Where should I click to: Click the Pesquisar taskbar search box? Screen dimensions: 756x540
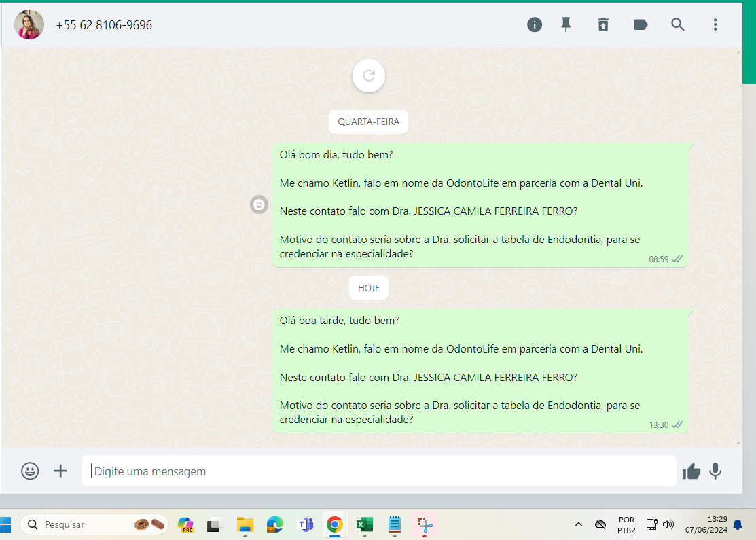pyautogui.click(x=94, y=524)
